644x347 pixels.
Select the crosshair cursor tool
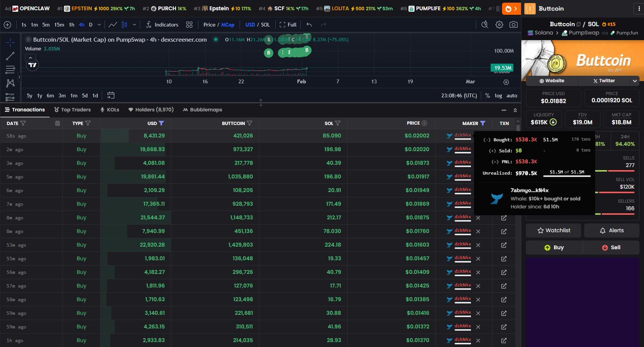[10, 42]
